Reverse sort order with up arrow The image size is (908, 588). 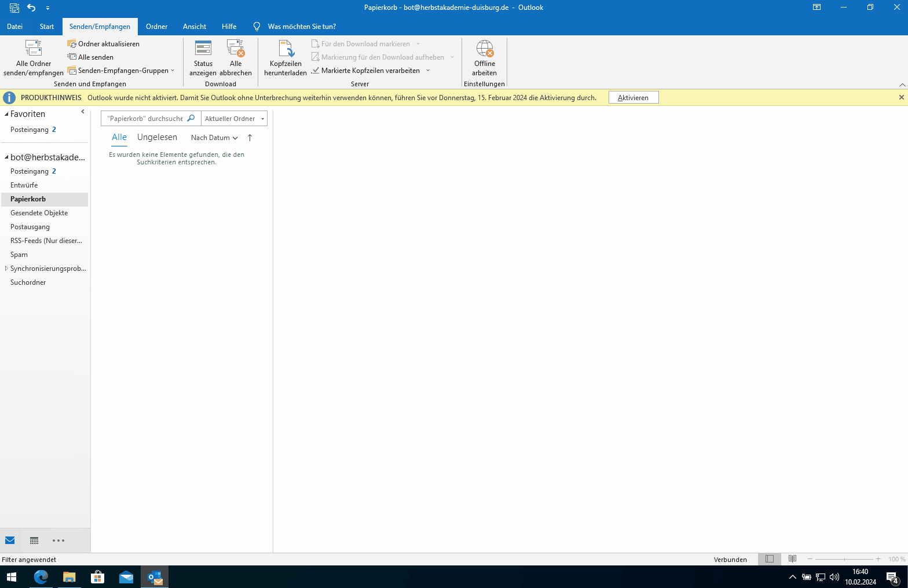pos(250,138)
